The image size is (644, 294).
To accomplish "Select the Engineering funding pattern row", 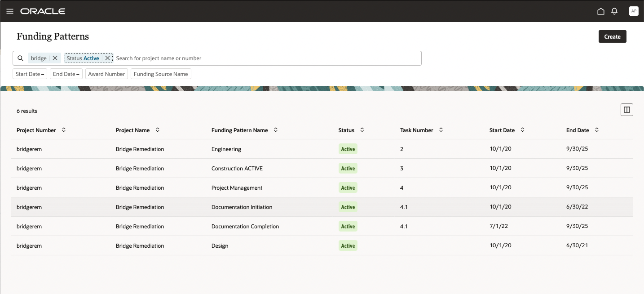I will point(322,149).
